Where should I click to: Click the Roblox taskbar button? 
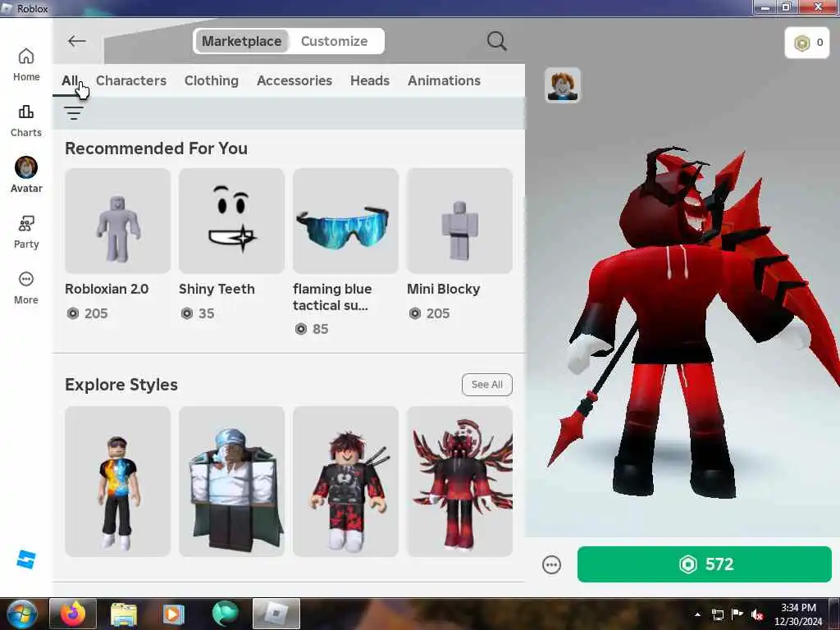[276, 614]
